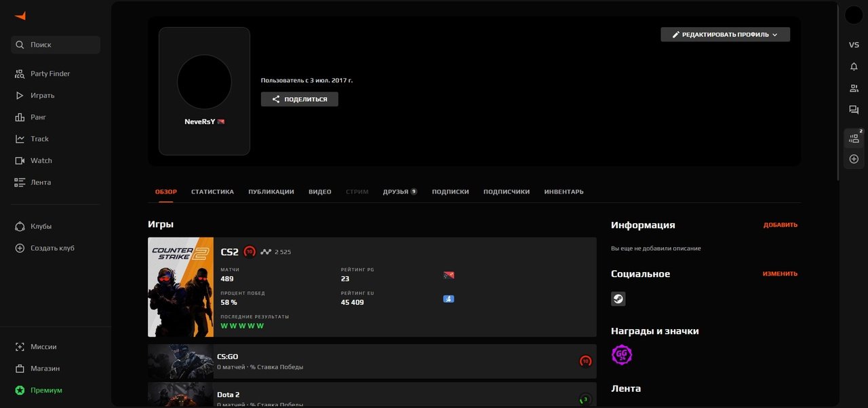Open friends people icon in right bar
This screenshot has height=408, width=868.
tap(854, 88)
